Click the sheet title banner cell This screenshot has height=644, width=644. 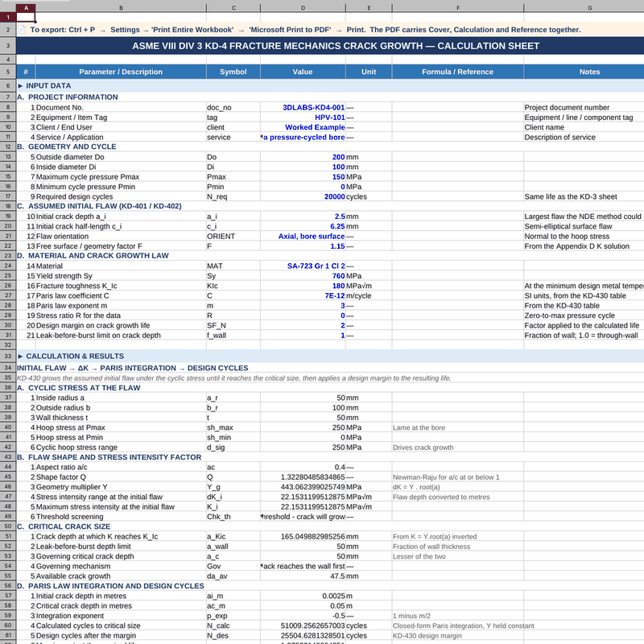330,46
